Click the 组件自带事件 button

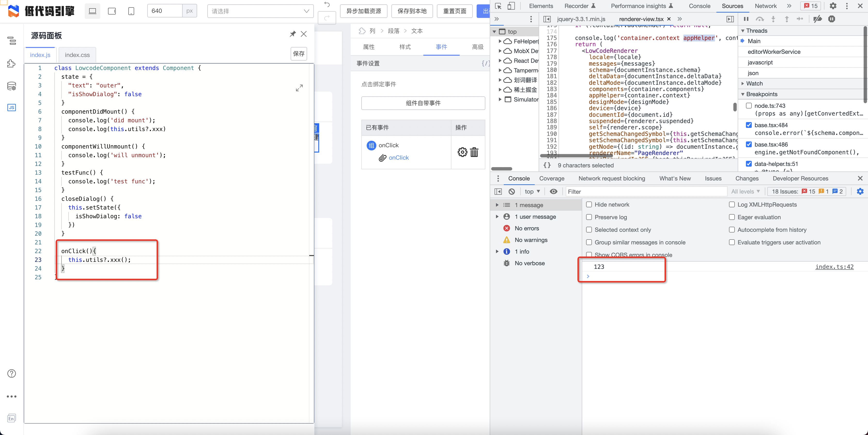point(423,103)
